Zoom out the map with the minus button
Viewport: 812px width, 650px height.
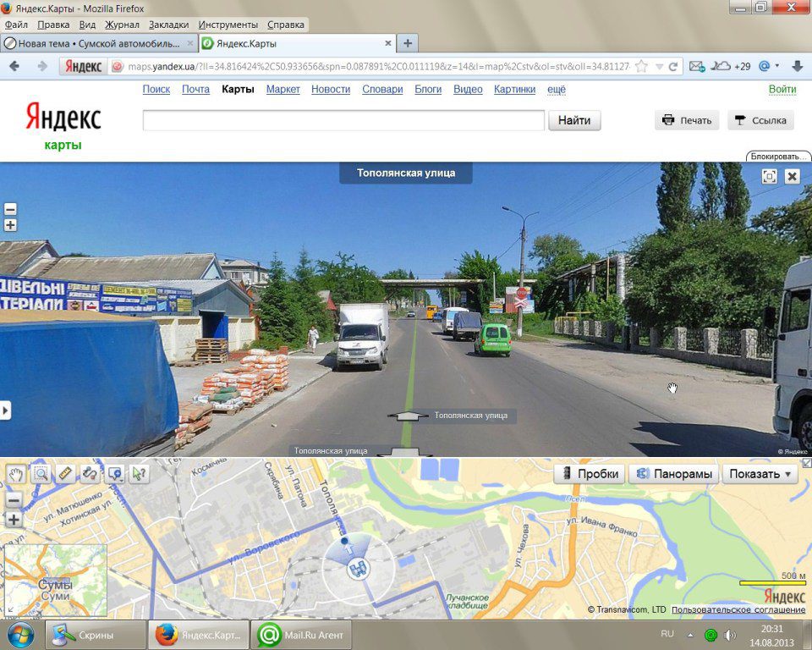click(x=14, y=500)
